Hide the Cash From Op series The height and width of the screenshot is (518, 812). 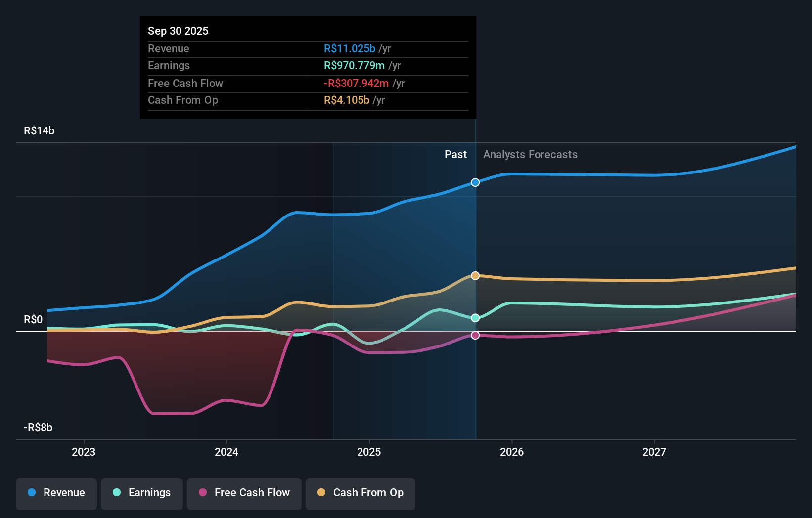coord(360,494)
